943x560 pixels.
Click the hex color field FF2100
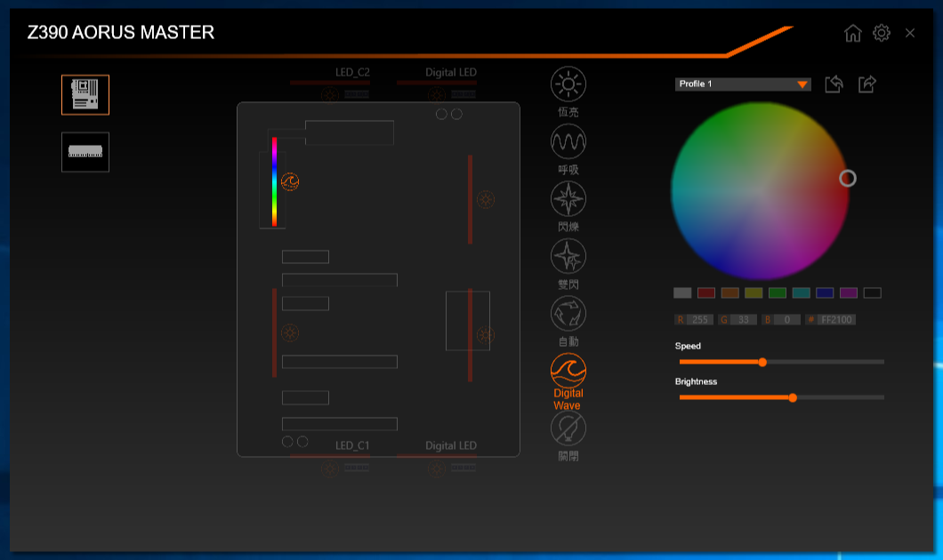coord(836,320)
